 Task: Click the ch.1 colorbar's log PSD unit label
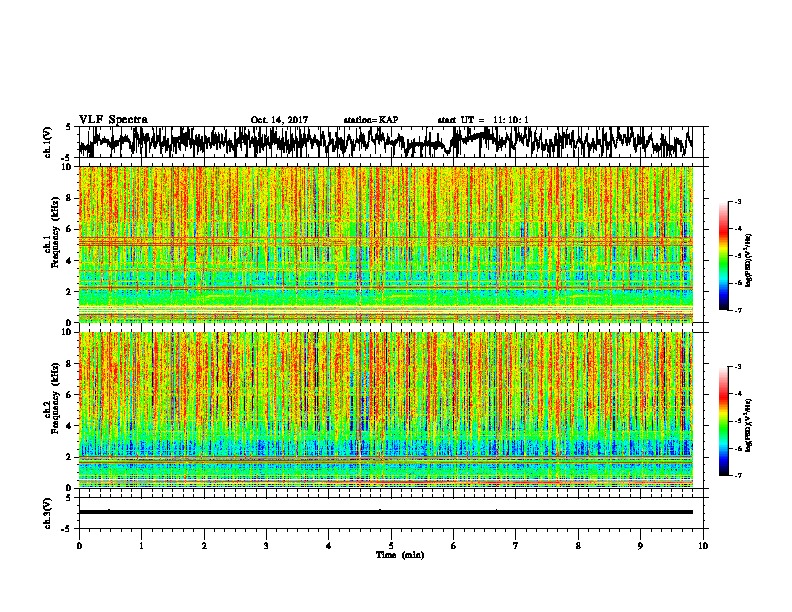pos(749,260)
